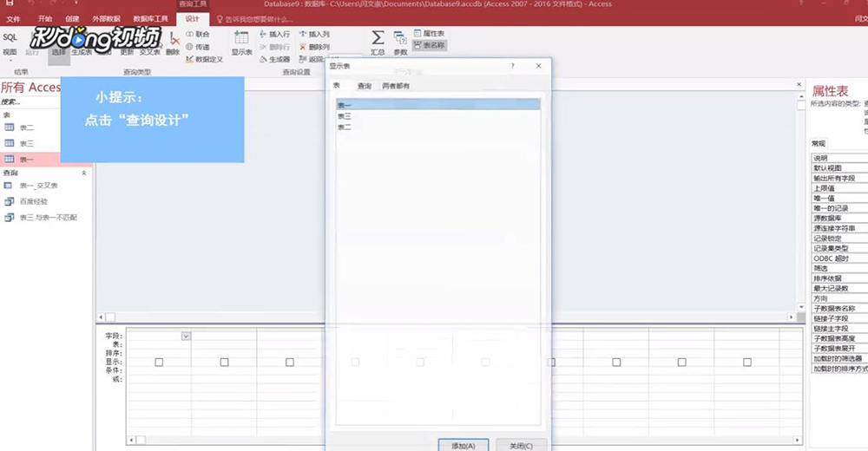This screenshot has width=868, height=451.
Task: Click the navigation pane search box
Action: click(x=30, y=101)
